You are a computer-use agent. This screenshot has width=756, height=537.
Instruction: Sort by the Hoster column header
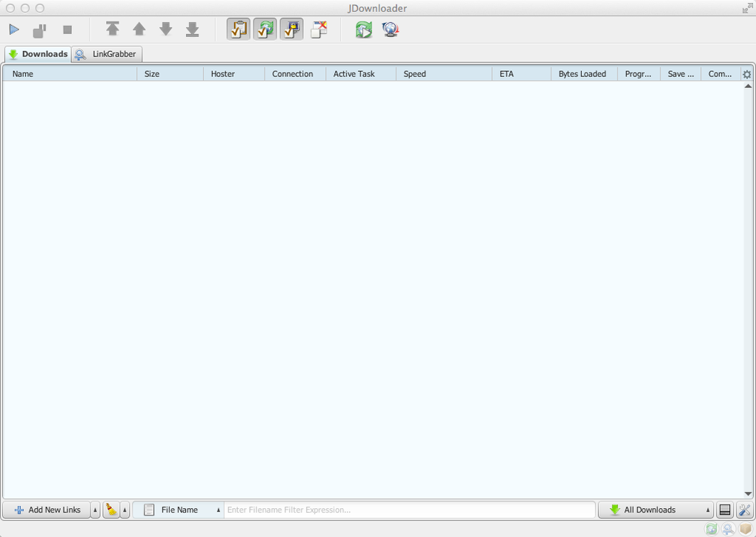click(x=233, y=73)
